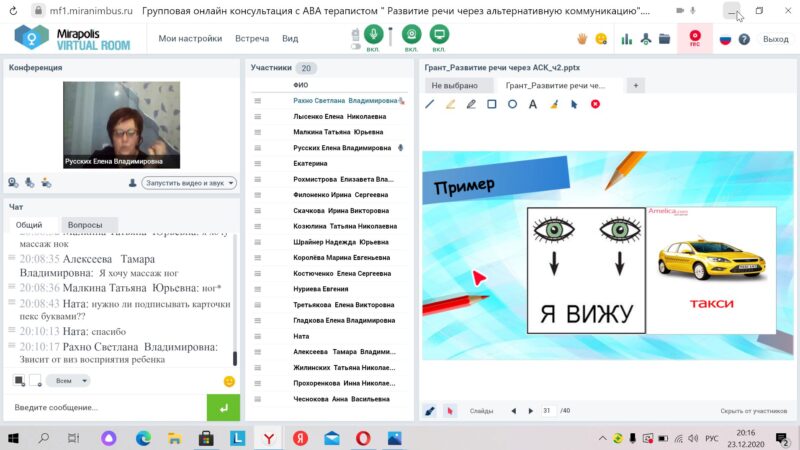Open the files folder icon in top bar
The image size is (800, 450).
(664, 39)
